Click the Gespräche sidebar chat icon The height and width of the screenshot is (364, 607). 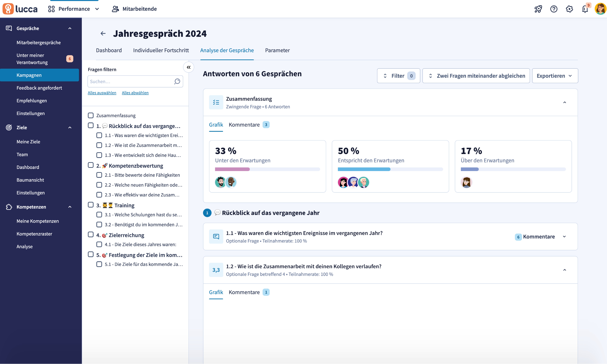click(9, 28)
